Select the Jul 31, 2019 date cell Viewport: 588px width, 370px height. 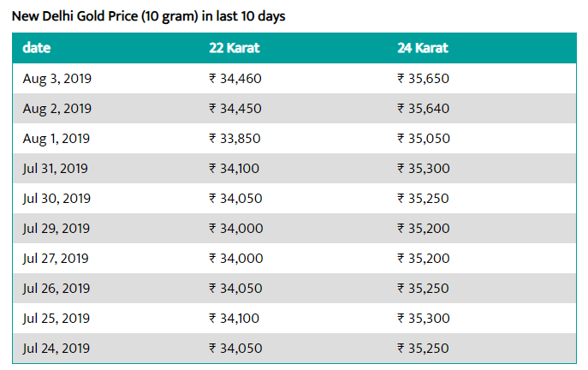[55, 169]
